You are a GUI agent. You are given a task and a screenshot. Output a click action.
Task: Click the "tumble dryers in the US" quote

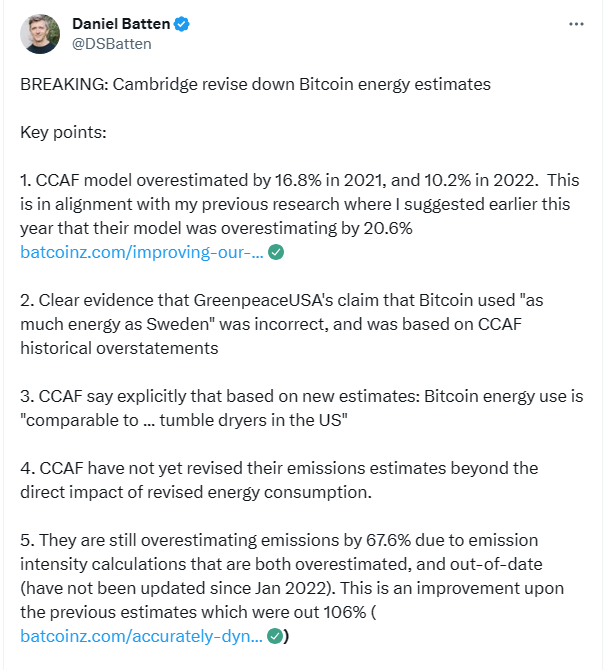[x=253, y=420]
